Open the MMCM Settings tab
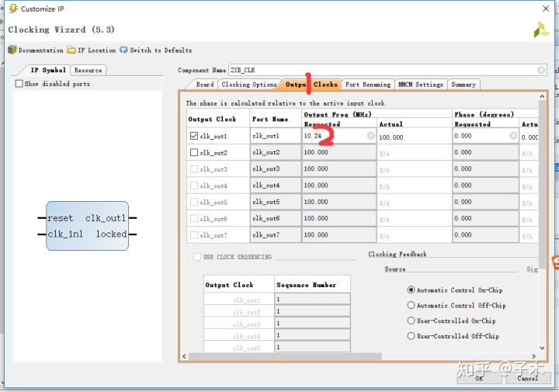This screenshot has height=392, width=559. [420, 85]
